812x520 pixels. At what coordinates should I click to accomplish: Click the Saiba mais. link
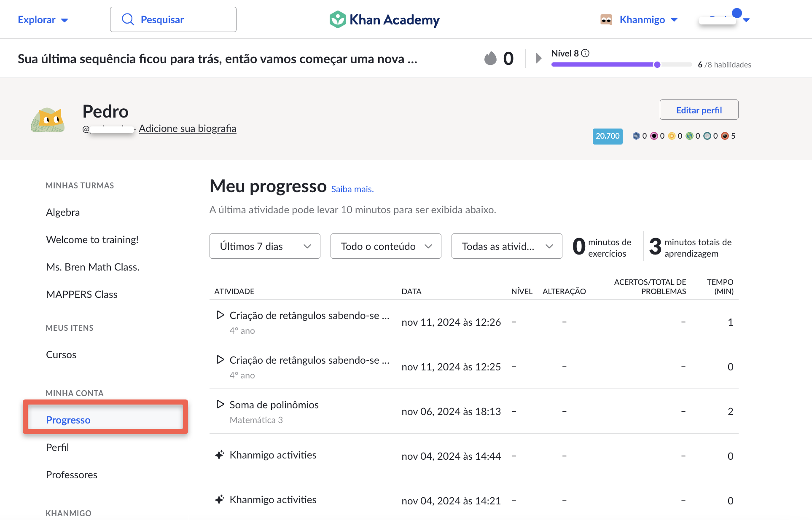coord(352,189)
